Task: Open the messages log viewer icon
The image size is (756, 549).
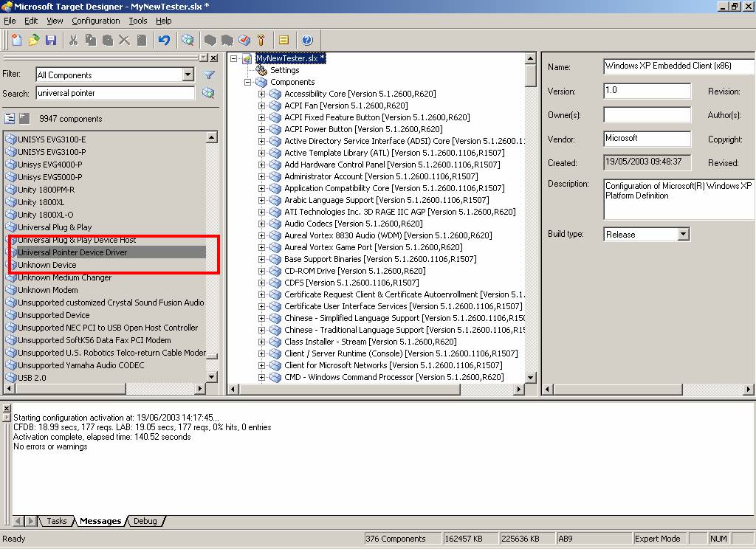Action: coord(284,40)
